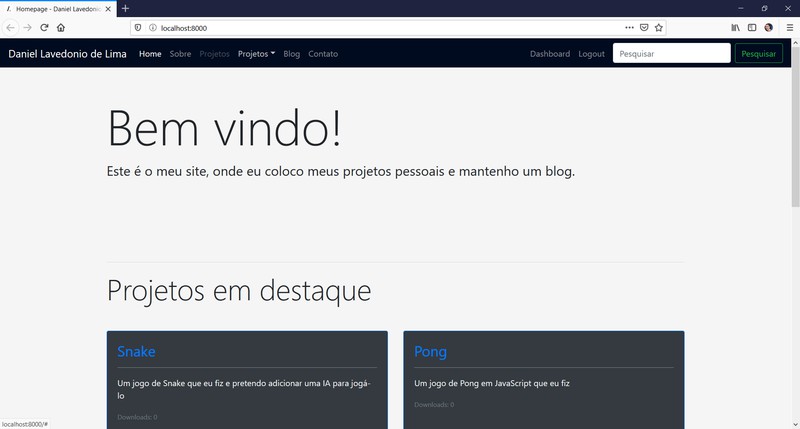Click the 'Projetos em destaque' heading
Image resolution: width=800 pixels, height=429 pixels.
[239, 290]
